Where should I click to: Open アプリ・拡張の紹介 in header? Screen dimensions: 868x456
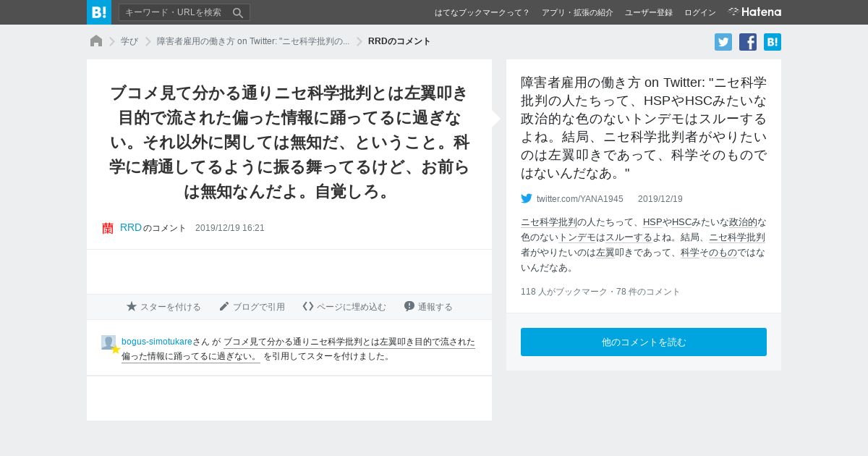(577, 12)
